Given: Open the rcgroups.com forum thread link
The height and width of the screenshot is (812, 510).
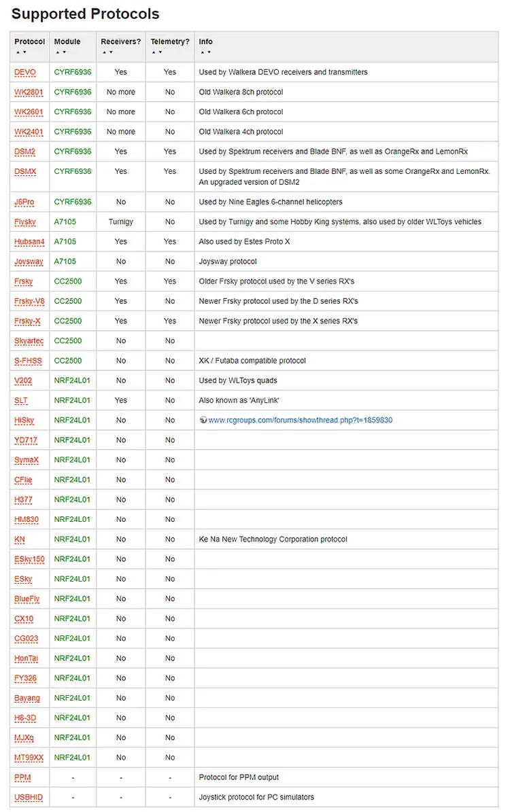Looking at the screenshot, I should (x=300, y=420).
